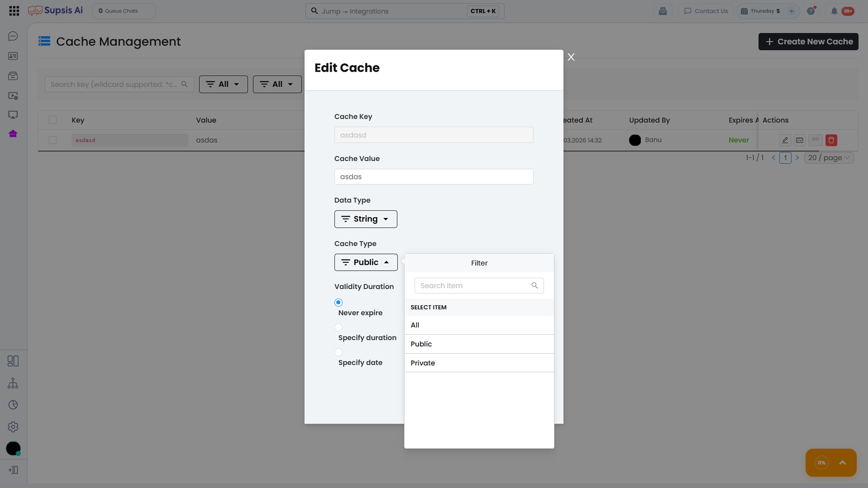
Task: Delete asdasd row with red trash icon
Action: point(831,140)
